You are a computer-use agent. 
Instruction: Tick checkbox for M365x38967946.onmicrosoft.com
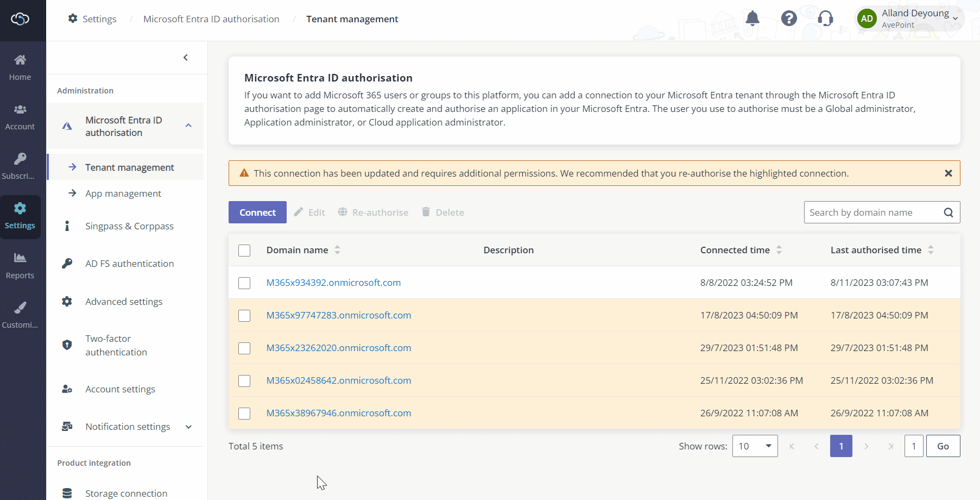tap(244, 414)
